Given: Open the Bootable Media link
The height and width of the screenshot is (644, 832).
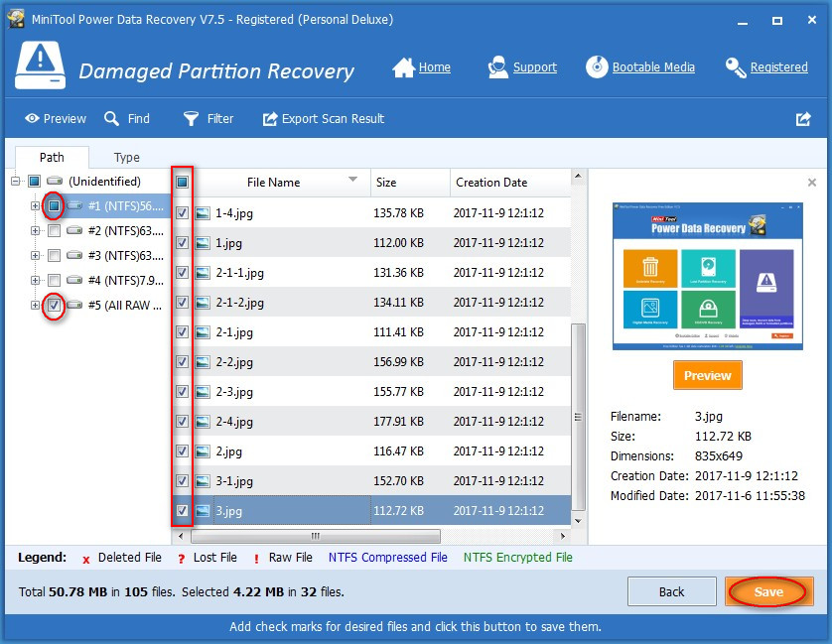Looking at the screenshot, I should (653, 67).
